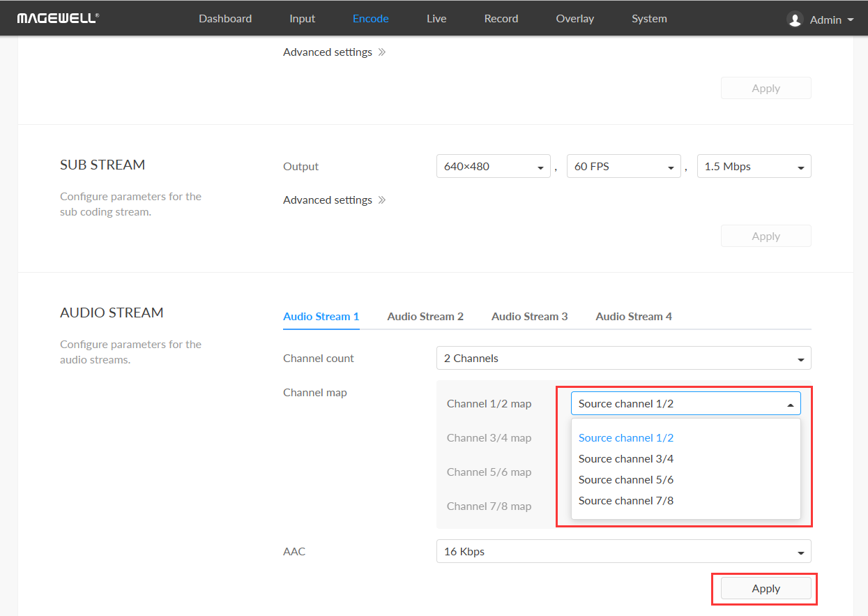Open the System menu item
This screenshot has width=868, height=616.
point(649,19)
